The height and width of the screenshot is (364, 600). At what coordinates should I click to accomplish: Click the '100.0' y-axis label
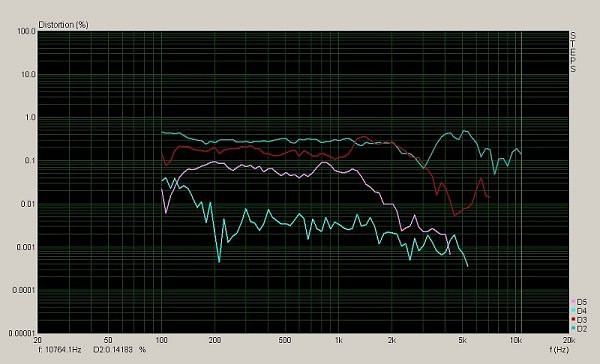(x=26, y=31)
